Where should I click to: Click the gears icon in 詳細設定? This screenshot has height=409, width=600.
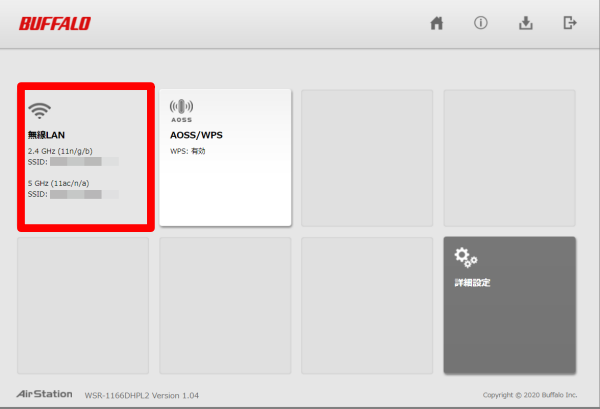466,257
